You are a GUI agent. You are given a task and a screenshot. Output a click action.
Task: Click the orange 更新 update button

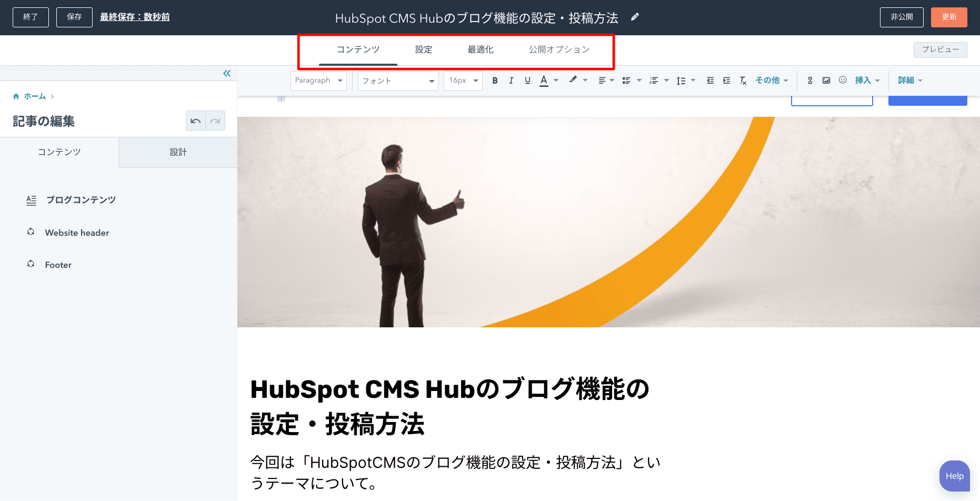(x=949, y=17)
